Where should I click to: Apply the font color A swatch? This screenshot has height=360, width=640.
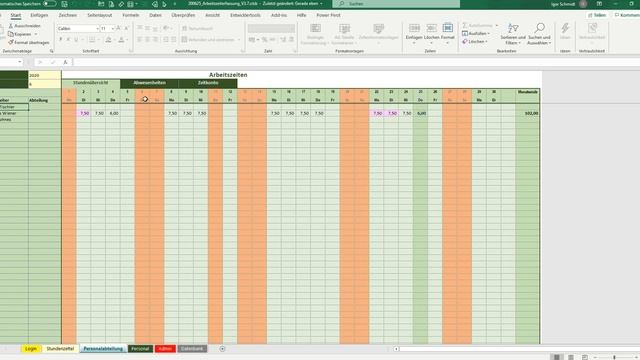[x=121, y=40]
